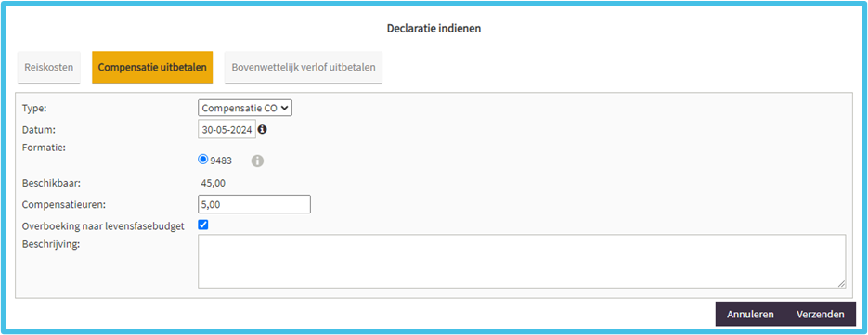
Task: Focus the Compensatieuren field with 5,00
Action: point(254,204)
